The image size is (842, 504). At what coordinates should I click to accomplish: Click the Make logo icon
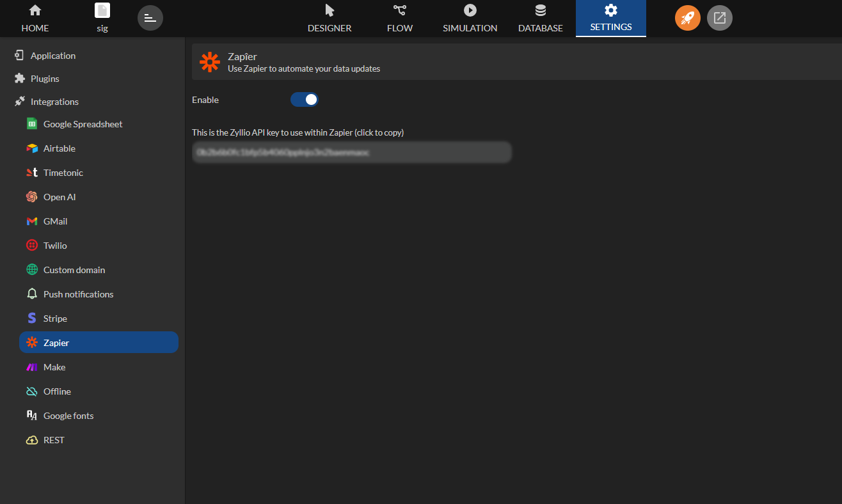tap(32, 367)
